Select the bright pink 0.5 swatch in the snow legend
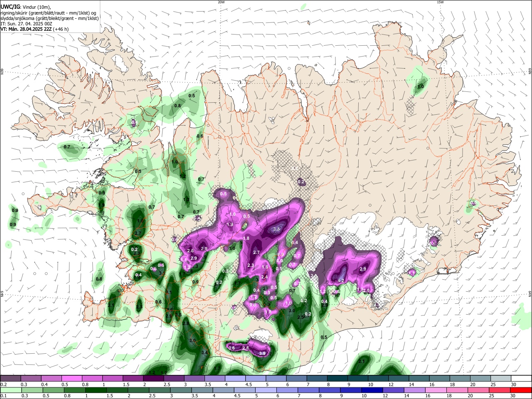Screen dimensions: 532x399 pyautogui.click(x=71, y=379)
